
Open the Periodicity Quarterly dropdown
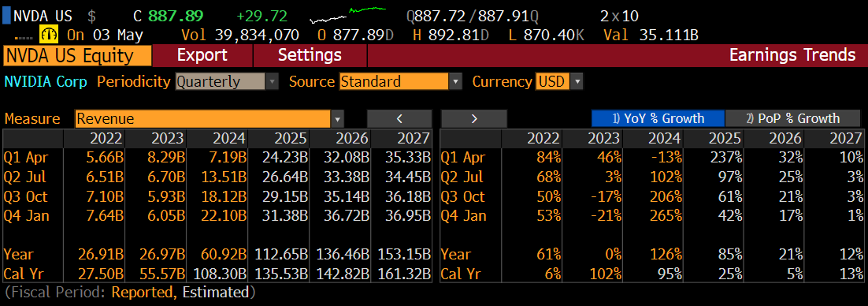coord(221,82)
